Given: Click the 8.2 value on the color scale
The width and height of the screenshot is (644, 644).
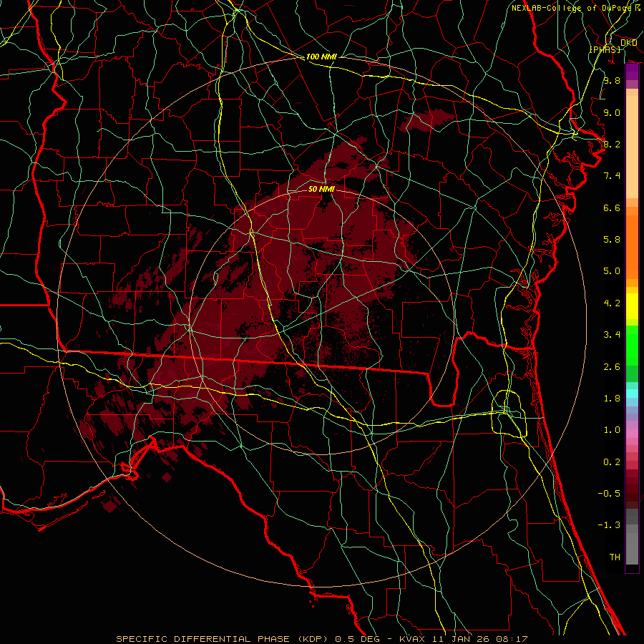Looking at the screenshot, I should pos(612,144).
